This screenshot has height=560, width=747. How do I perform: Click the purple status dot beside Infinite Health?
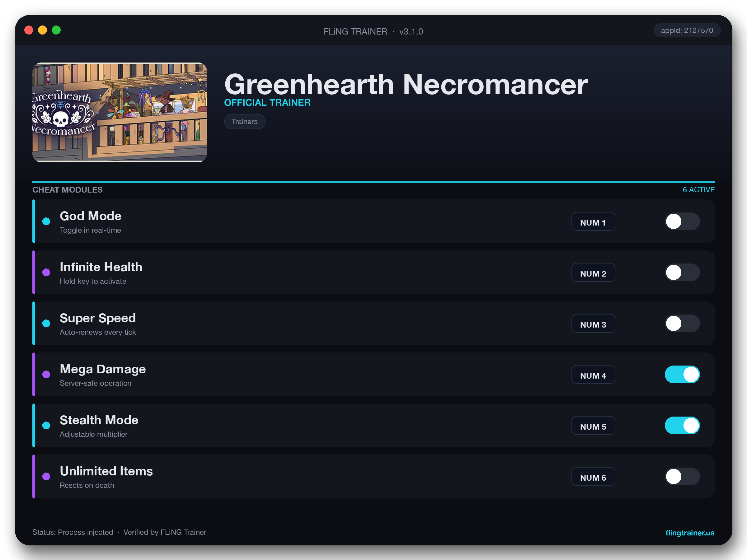(x=46, y=273)
